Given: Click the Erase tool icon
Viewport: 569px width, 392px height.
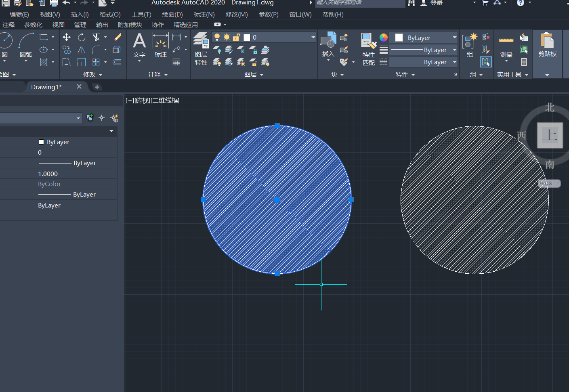Looking at the screenshot, I should pyautogui.click(x=117, y=38).
